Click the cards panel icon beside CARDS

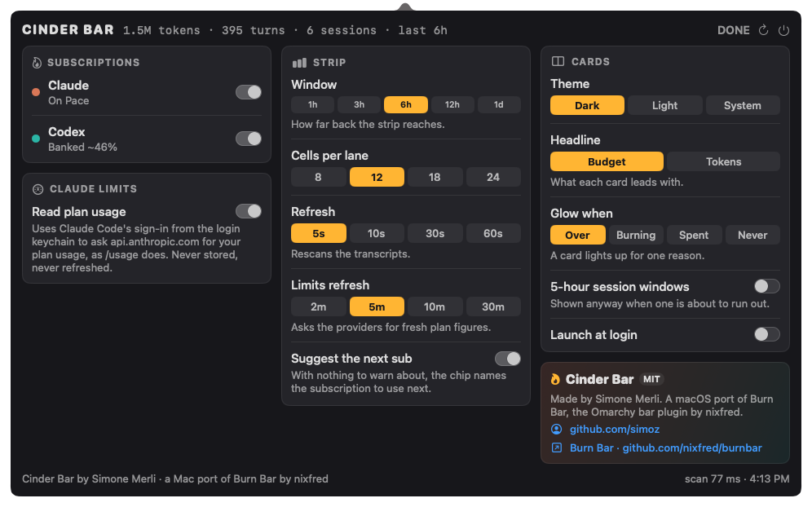(558, 61)
